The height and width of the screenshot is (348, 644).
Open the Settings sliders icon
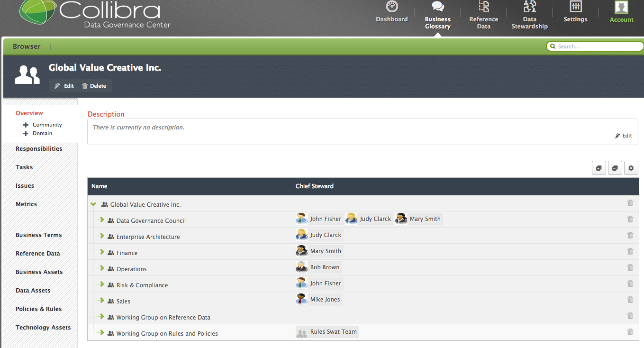[575, 7]
